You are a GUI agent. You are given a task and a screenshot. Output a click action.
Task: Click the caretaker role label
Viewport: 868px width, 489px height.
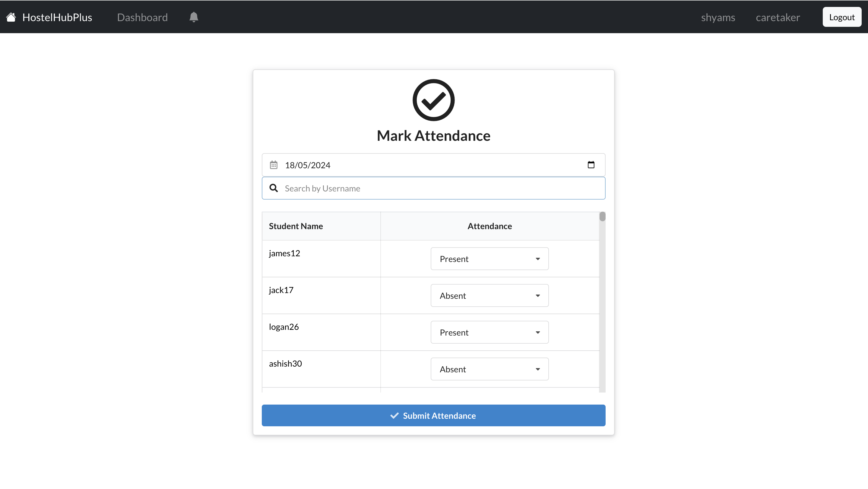(777, 17)
